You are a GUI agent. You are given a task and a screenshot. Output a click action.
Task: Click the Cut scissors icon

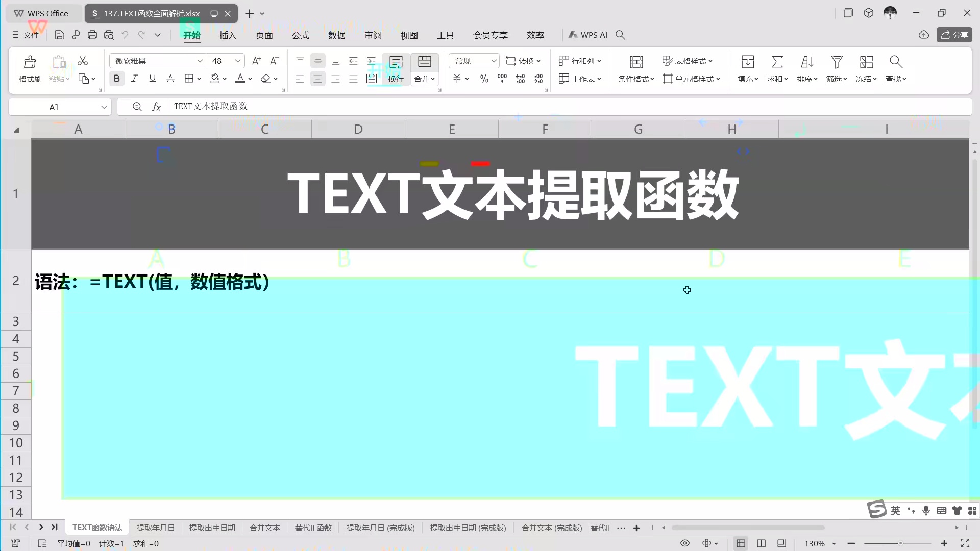point(83,61)
